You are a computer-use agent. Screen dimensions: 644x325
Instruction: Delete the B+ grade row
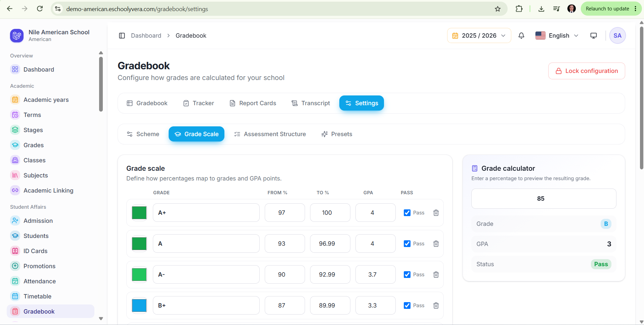(x=436, y=306)
